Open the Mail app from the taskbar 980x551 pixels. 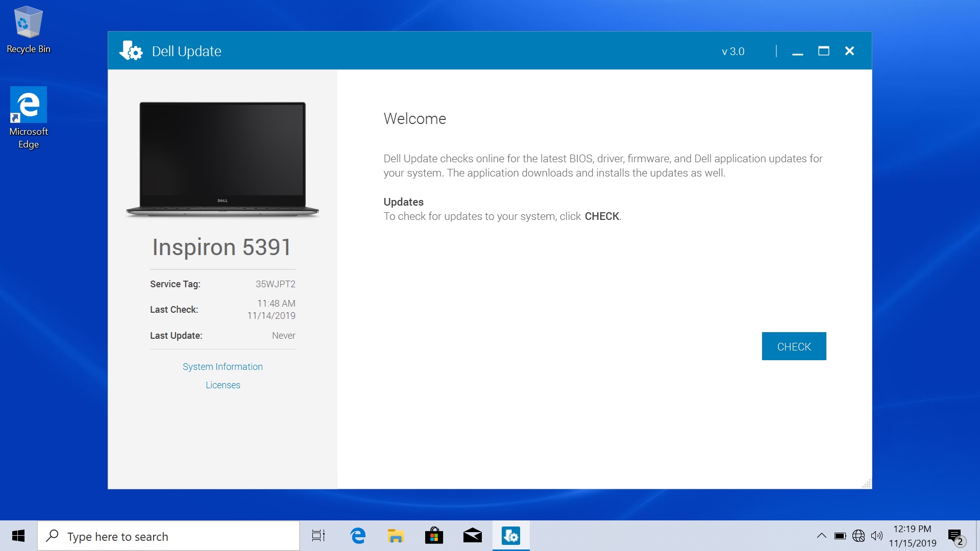point(472,536)
